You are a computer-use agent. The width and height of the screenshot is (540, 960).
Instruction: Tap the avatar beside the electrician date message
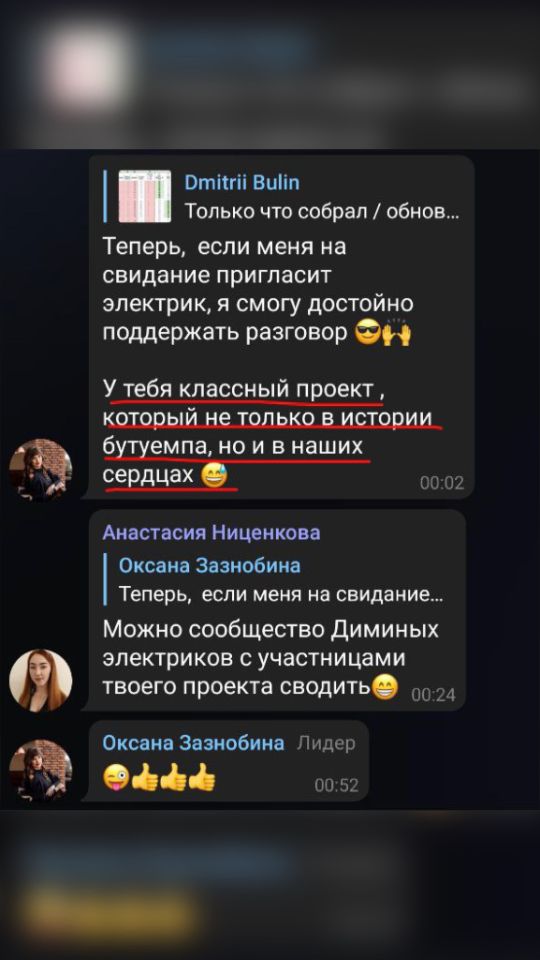pos(40,470)
